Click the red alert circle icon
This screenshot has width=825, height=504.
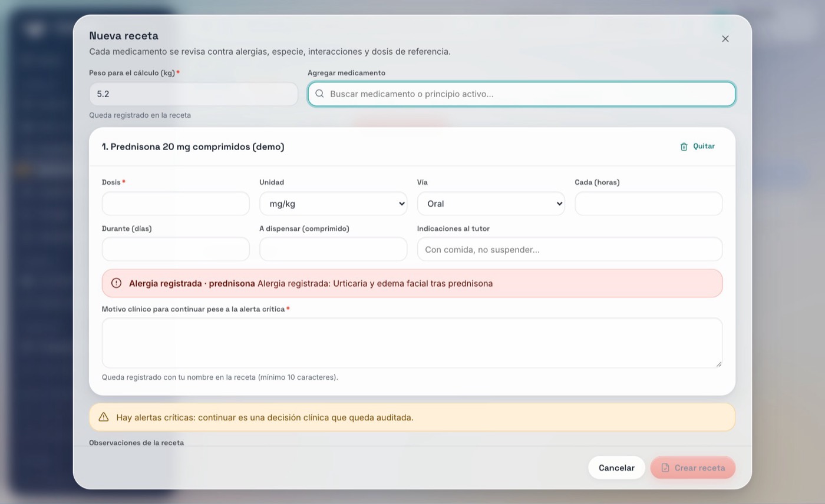[x=116, y=283]
